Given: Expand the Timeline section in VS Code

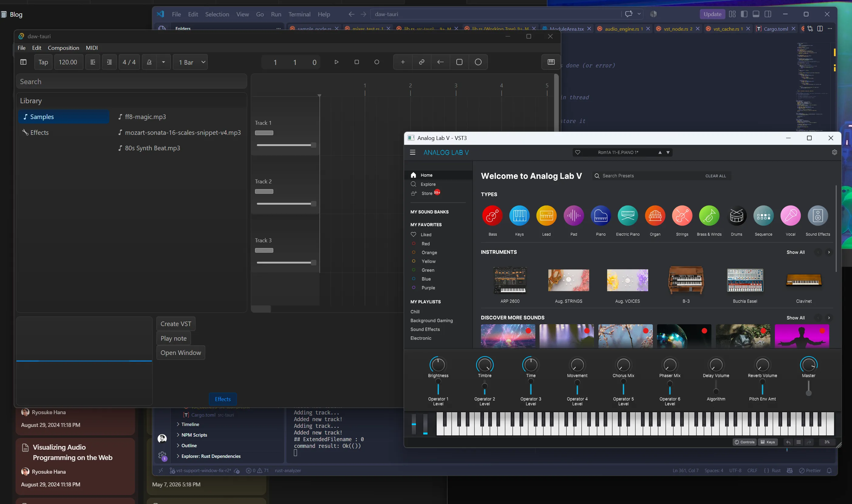Looking at the screenshot, I should pyautogui.click(x=190, y=424).
